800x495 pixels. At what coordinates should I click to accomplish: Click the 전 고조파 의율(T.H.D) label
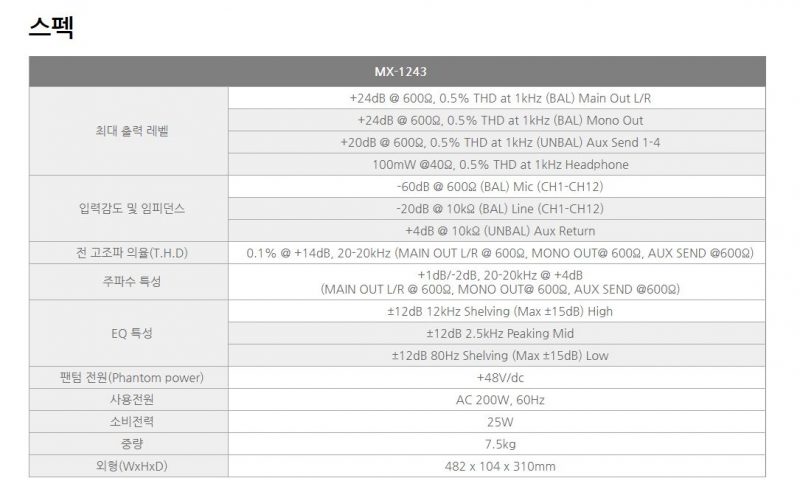(x=129, y=253)
